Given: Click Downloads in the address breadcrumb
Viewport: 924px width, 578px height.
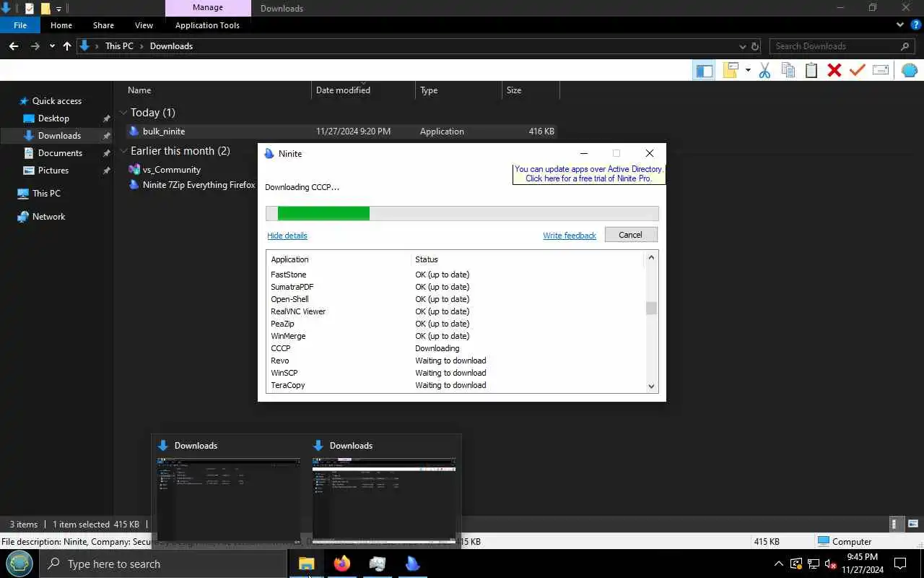Looking at the screenshot, I should 171,46.
